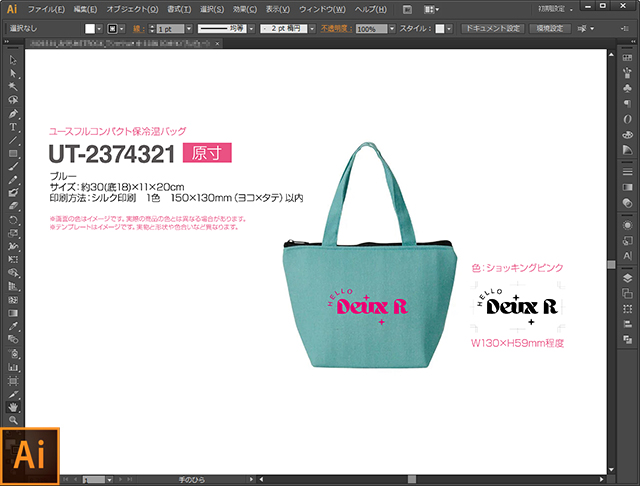Click the fill color swatch in control bar
Viewport: 640px width, 486px height.
[89, 30]
